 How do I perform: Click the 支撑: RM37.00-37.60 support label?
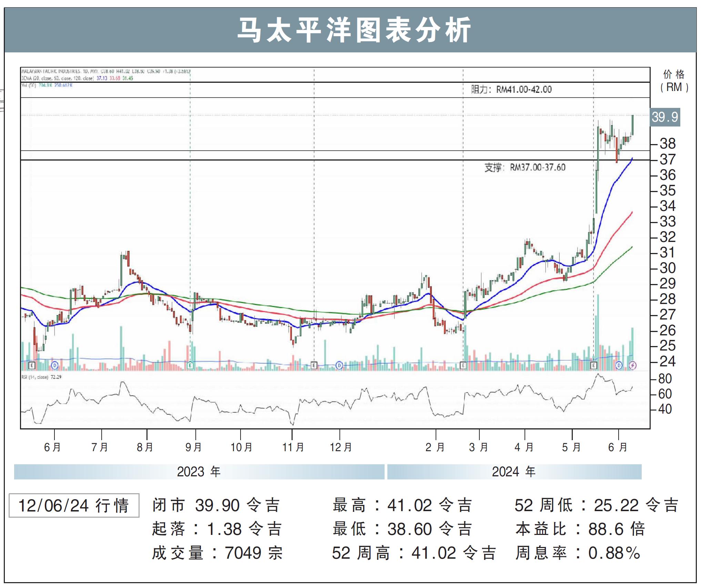525,168
